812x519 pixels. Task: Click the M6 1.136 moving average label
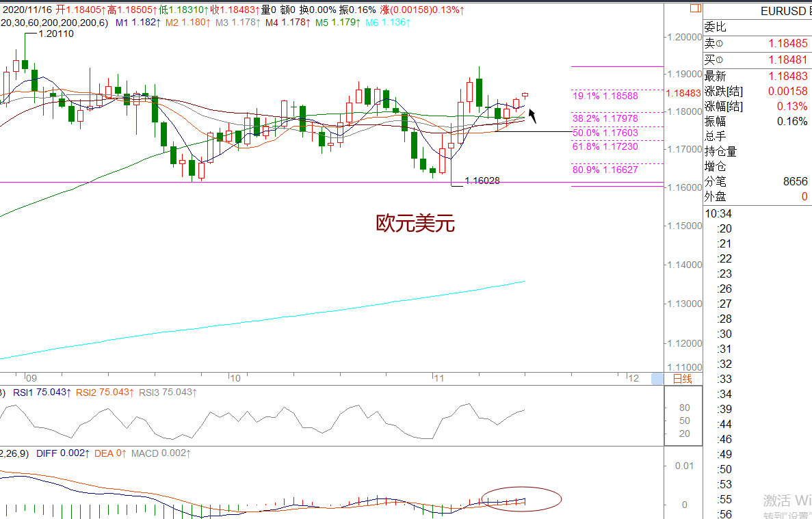(x=388, y=23)
